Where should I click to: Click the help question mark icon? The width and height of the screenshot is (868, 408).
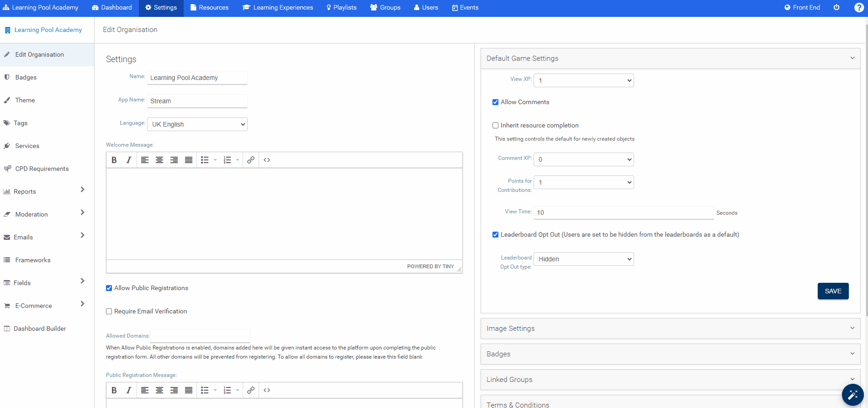[859, 8]
